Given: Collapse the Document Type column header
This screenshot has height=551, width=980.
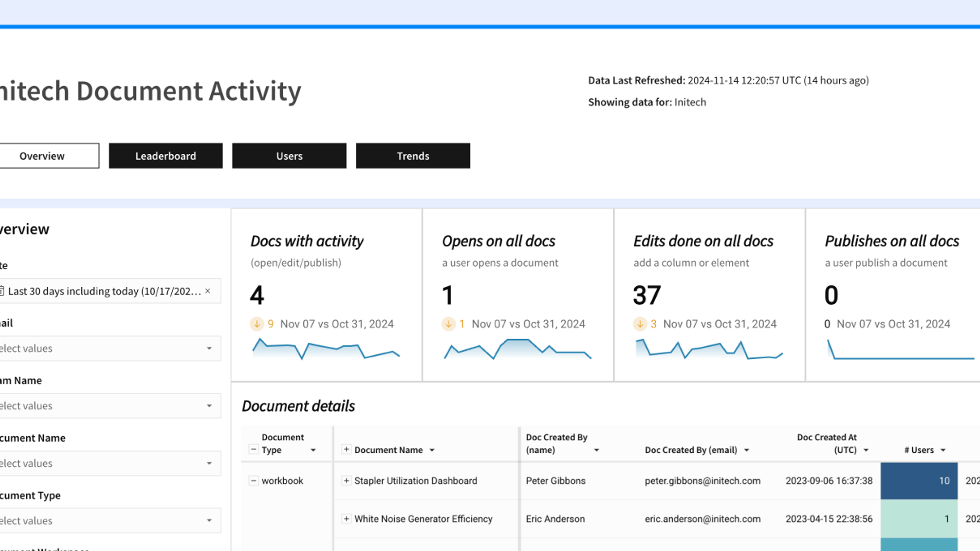Looking at the screenshot, I should coord(253,449).
